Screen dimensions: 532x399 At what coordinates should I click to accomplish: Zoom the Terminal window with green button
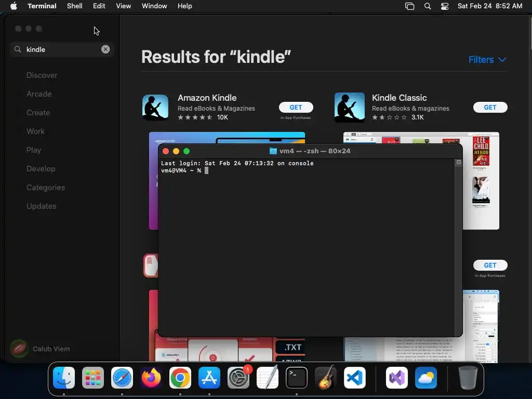pyautogui.click(x=187, y=151)
